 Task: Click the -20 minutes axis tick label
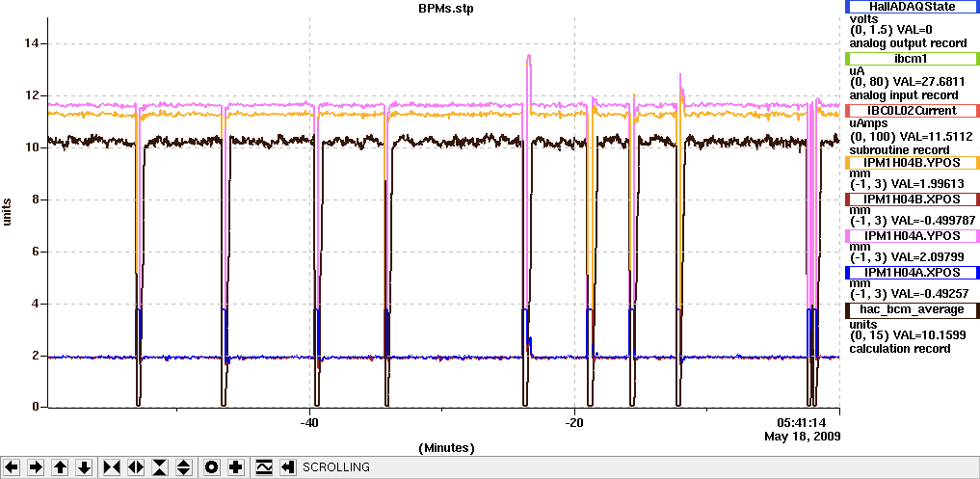click(573, 422)
